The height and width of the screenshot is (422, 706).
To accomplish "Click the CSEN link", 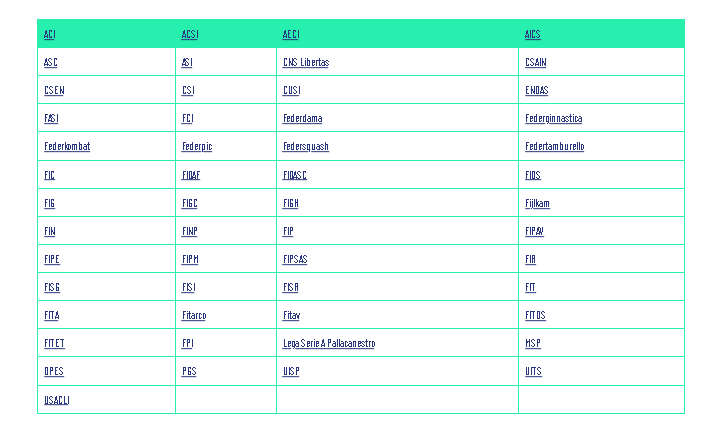I will point(54,90).
